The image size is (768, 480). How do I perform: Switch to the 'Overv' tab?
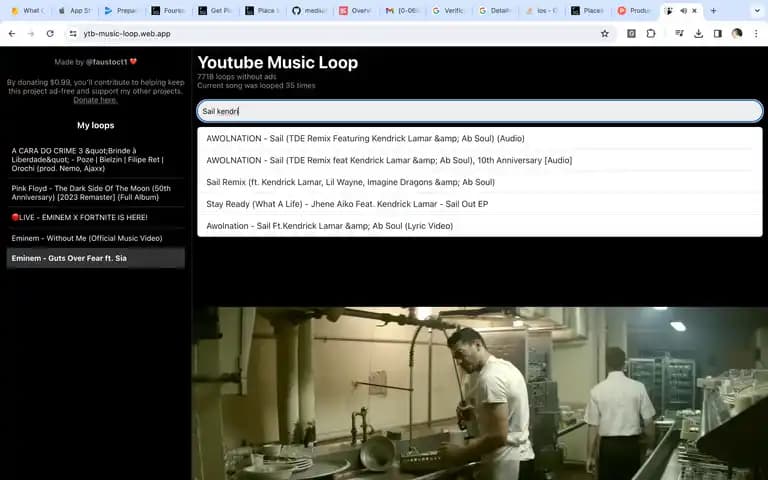[x=357, y=10]
